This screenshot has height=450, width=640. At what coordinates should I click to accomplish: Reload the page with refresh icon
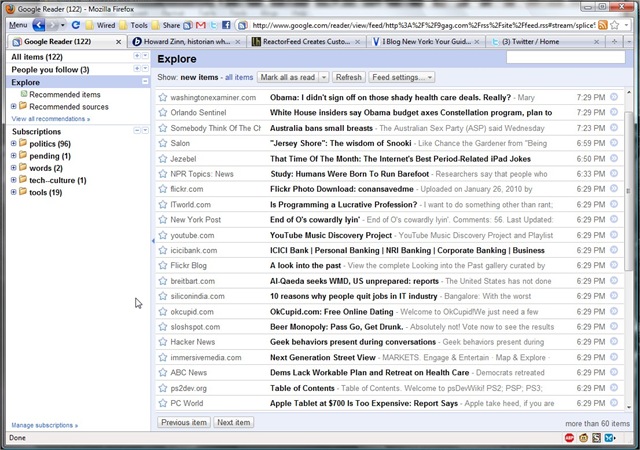(76, 25)
